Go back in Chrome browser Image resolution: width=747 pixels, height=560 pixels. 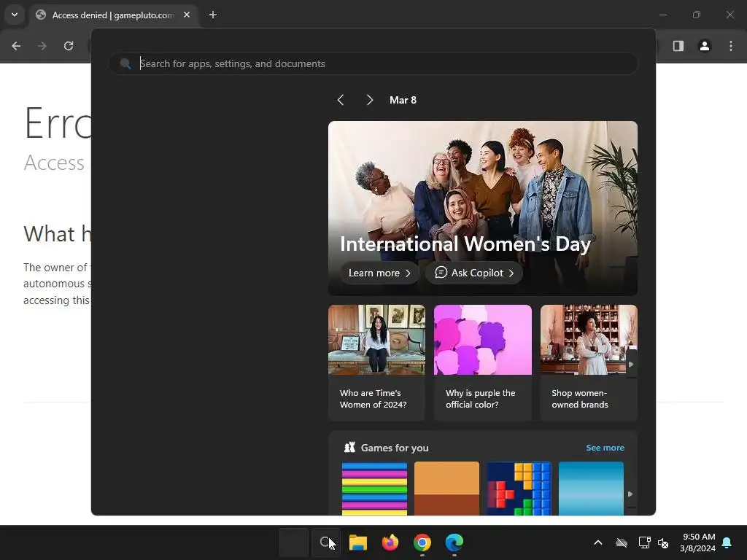coord(16,46)
